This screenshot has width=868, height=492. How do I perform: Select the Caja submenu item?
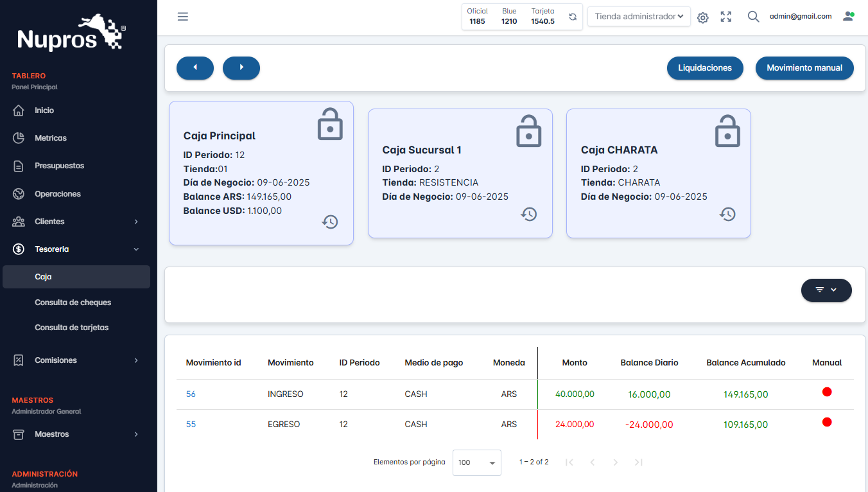[76, 277]
